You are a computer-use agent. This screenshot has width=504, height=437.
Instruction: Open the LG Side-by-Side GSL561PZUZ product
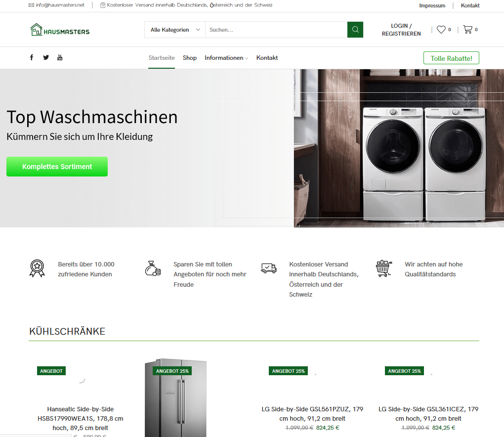(x=312, y=414)
